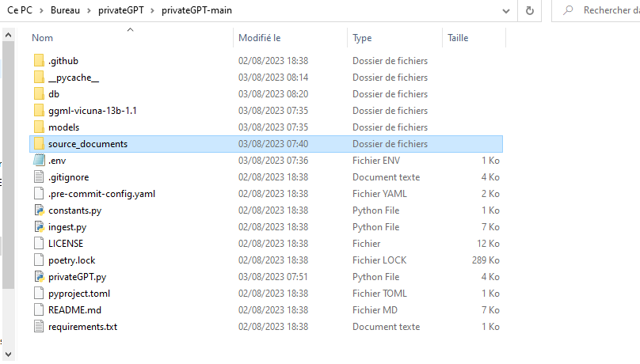Sort by the Modifié le column header
This screenshot has height=364, width=640.
point(260,38)
